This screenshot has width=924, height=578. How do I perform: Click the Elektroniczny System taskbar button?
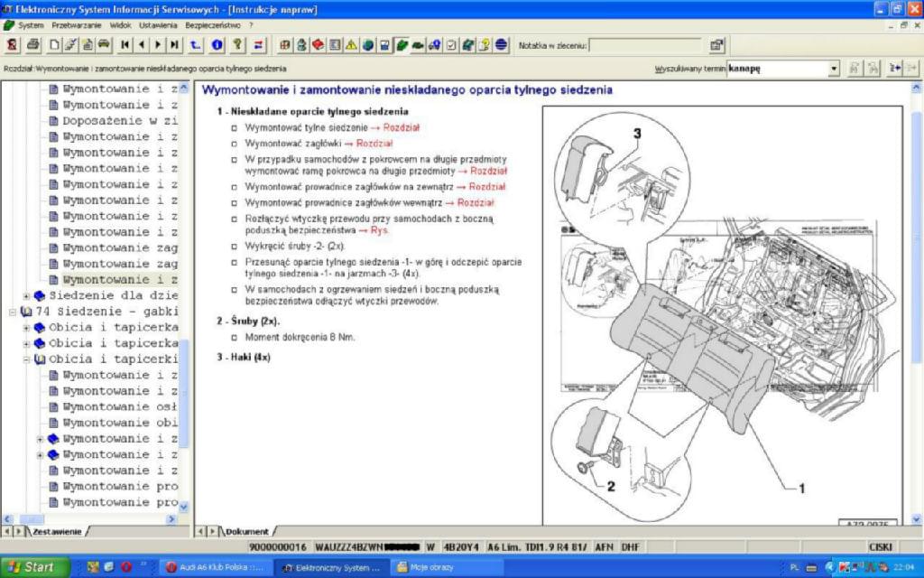(332, 567)
